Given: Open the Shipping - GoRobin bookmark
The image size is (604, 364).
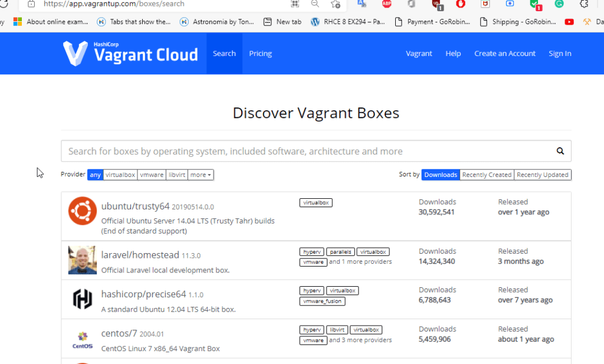Looking at the screenshot, I should [517, 22].
